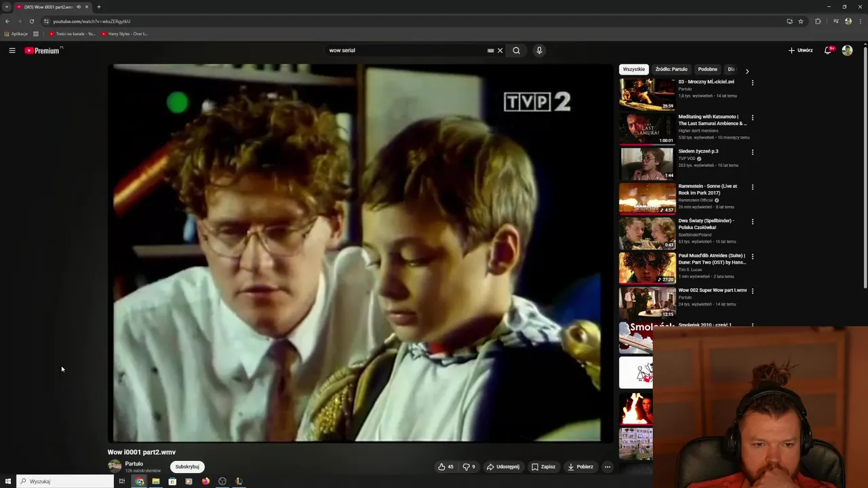Open File Explorer from taskbar
Screen dimensions: 868x488
click(156, 481)
